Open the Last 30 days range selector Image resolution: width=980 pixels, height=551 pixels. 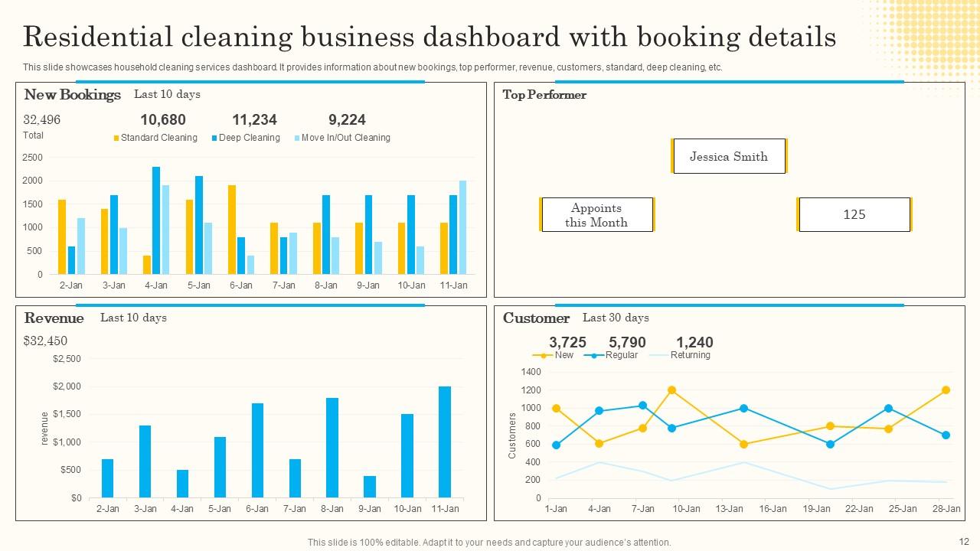point(616,318)
